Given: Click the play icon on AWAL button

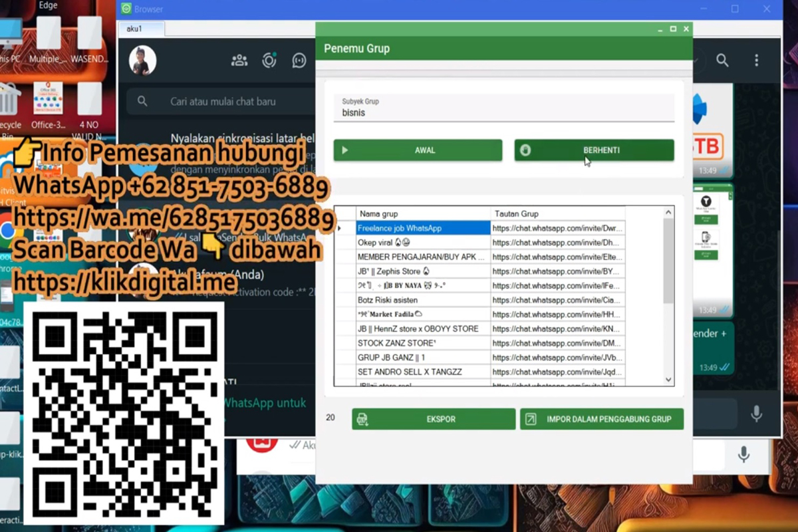Looking at the screenshot, I should 344,150.
